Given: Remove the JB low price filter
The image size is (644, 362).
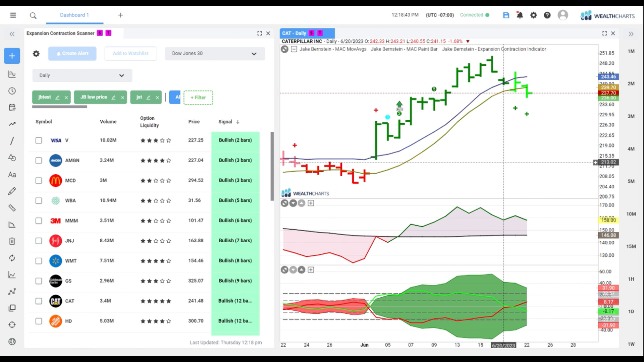Looking at the screenshot, I should 122,98.
